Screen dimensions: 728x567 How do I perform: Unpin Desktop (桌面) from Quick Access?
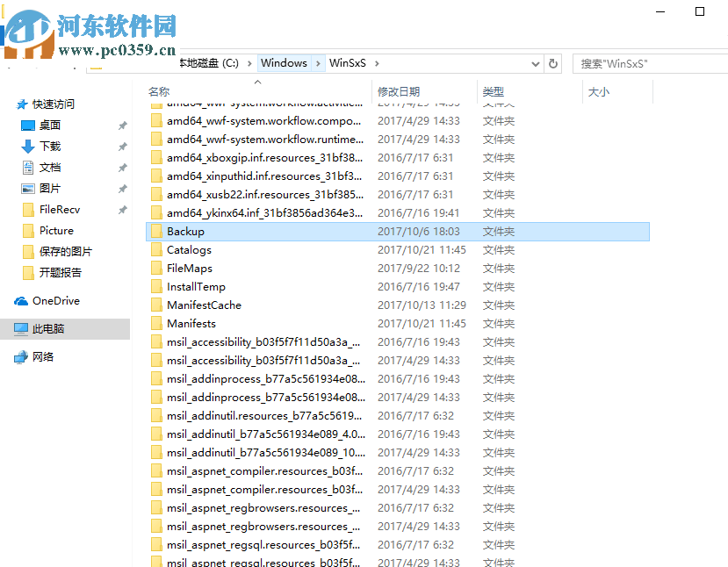122,125
